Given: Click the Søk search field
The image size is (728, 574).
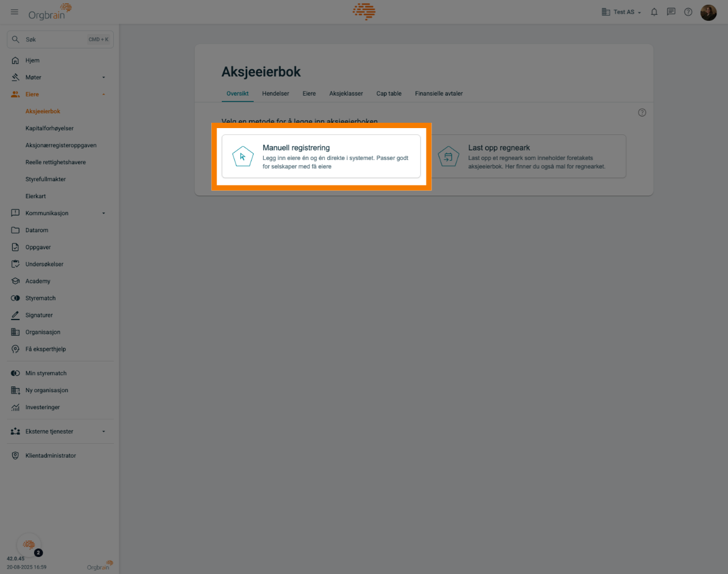Looking at the screenshot, I should pyautogui.click(x=60, y=39).
